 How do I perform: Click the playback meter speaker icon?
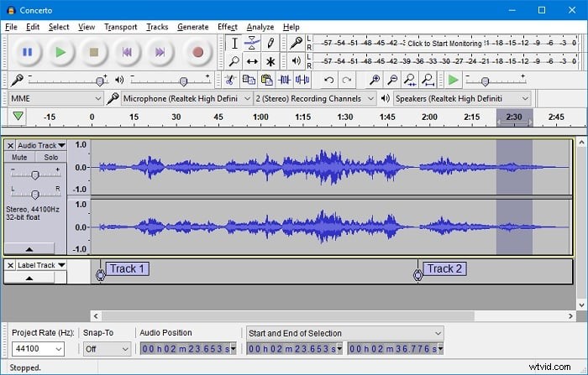click(297, 60)
